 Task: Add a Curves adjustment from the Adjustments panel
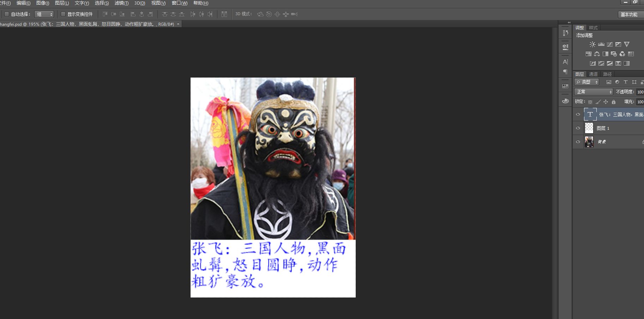610,44
